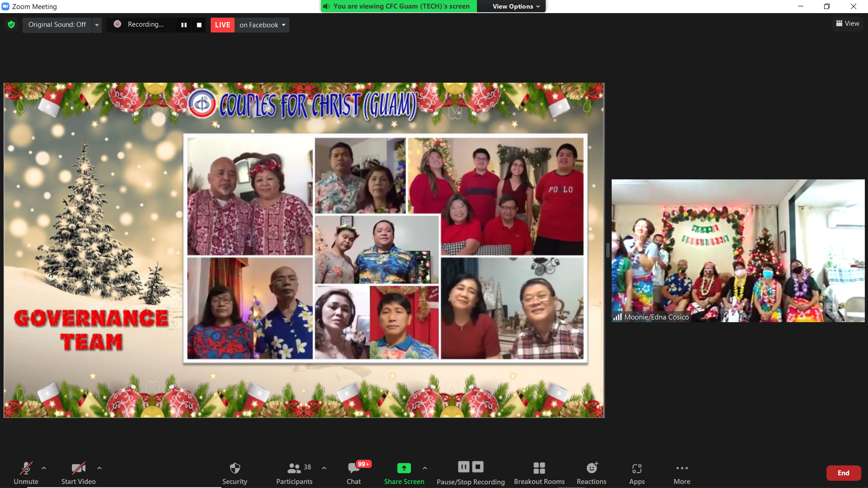Click the participant signal strength icon

pyautogui.click(x=618, y=317)
